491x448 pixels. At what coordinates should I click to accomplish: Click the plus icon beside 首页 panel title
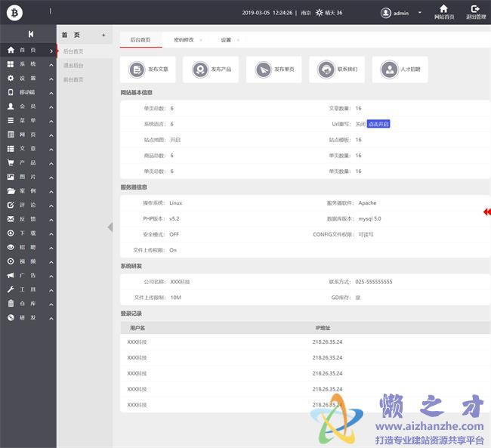tap(103, 35)
